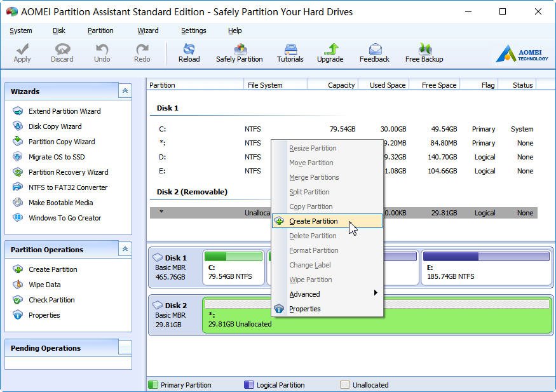Choose Properties in context menu

pos(327,309)
